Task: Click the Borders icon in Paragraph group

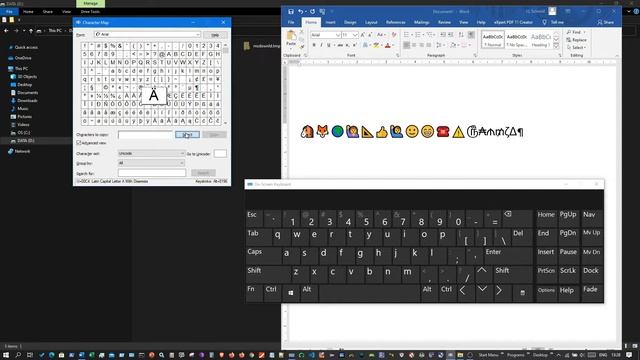Action: [464, 45]
